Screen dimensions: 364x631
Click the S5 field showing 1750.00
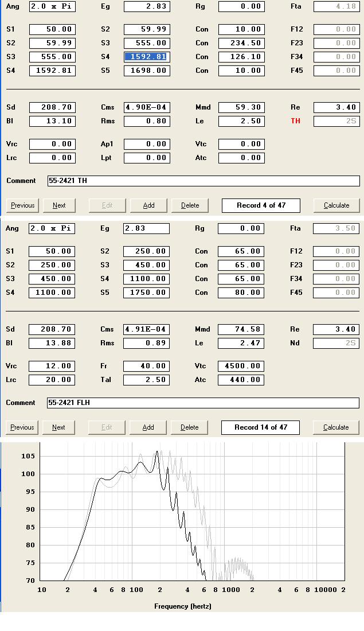point(146,293)
